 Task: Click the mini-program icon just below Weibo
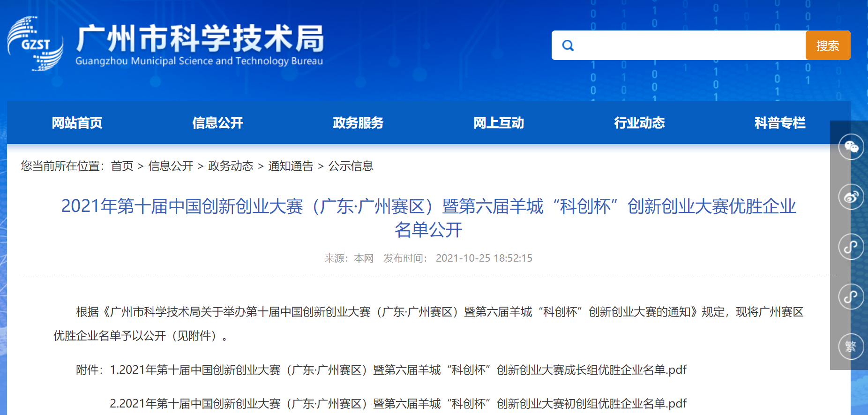coord(851,247)
